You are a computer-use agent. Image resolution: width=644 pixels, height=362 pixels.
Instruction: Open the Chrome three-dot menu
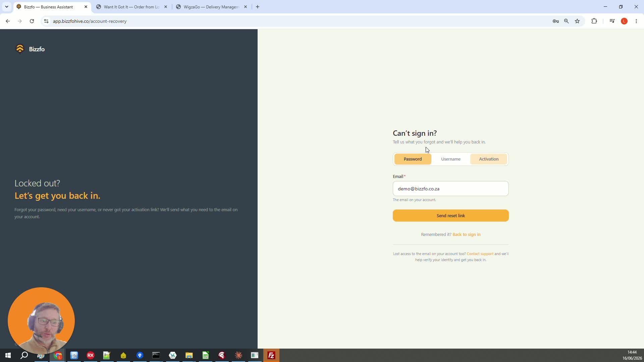click(636, 21)
